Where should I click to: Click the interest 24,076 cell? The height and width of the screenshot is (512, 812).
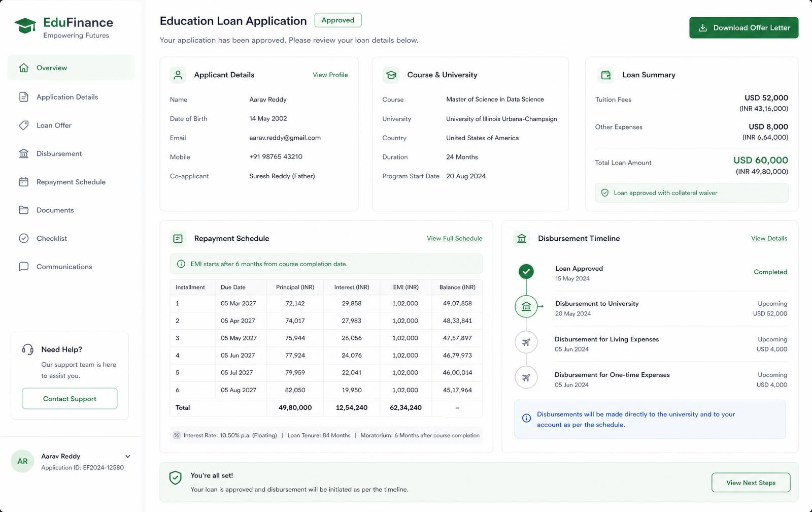(352, 355)
